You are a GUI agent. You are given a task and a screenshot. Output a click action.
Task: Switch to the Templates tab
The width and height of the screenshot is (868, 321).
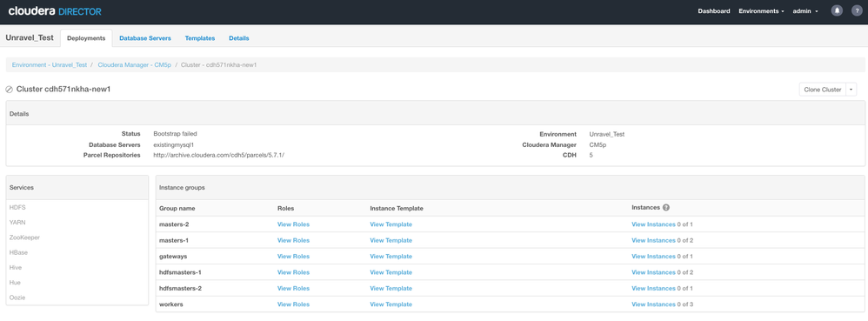tap(200, 38)
